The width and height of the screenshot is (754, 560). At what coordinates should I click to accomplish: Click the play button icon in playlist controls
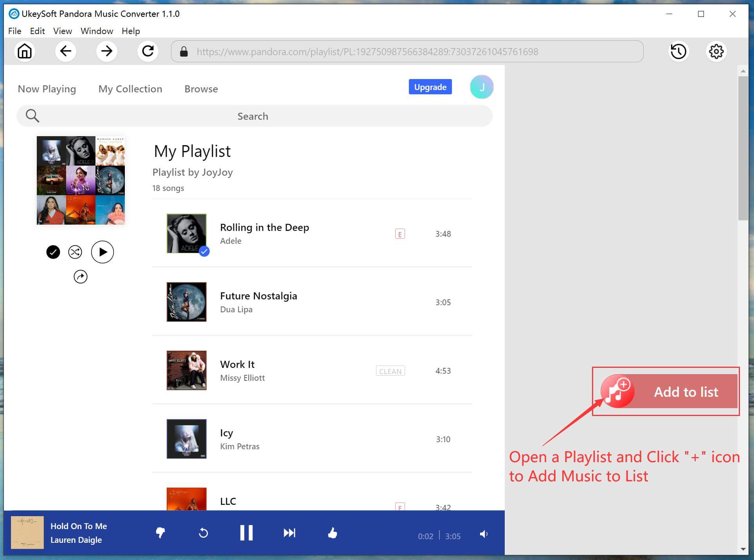point(103,251)
